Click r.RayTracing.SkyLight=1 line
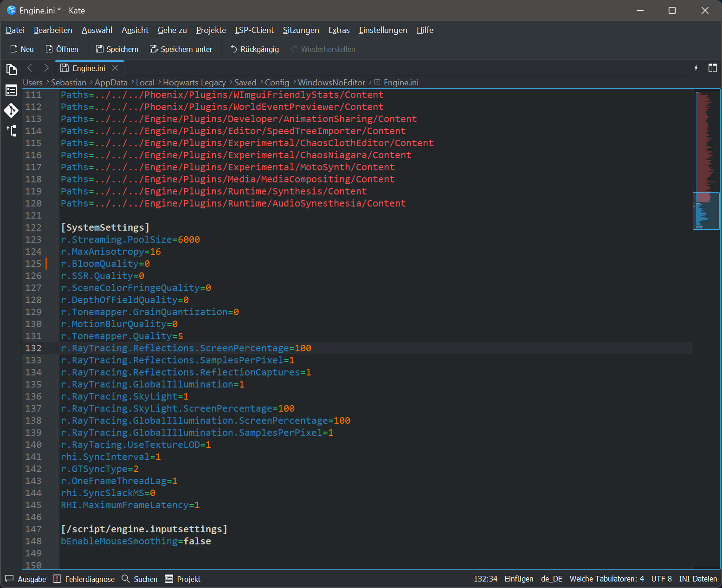This screenshot has width=722, height=588. [125, 396]
